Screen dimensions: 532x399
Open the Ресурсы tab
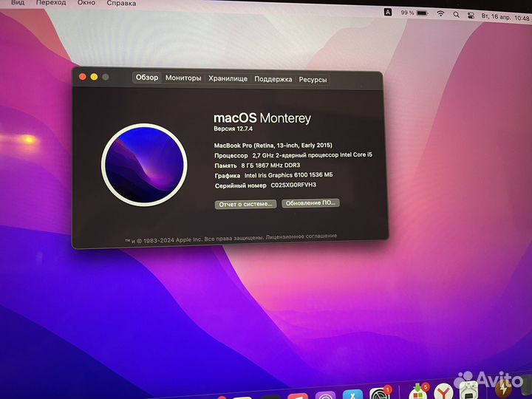(x=313, y=80)
